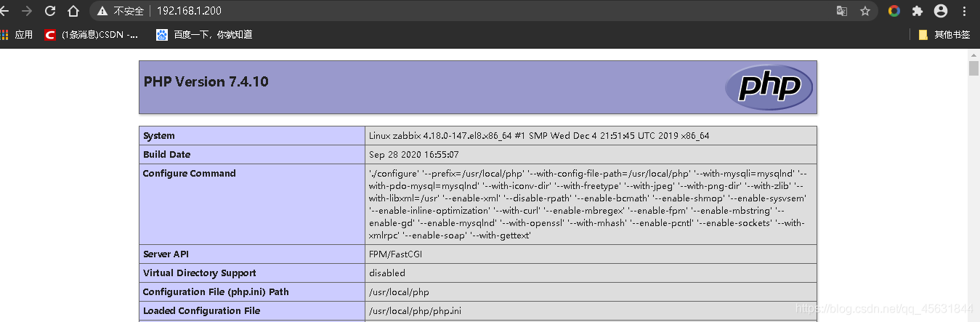Open the Baidu bookmark
Image resolution: width=980 pixels, height=322 pixels.
pyautogui.click(x=204, y=34)
